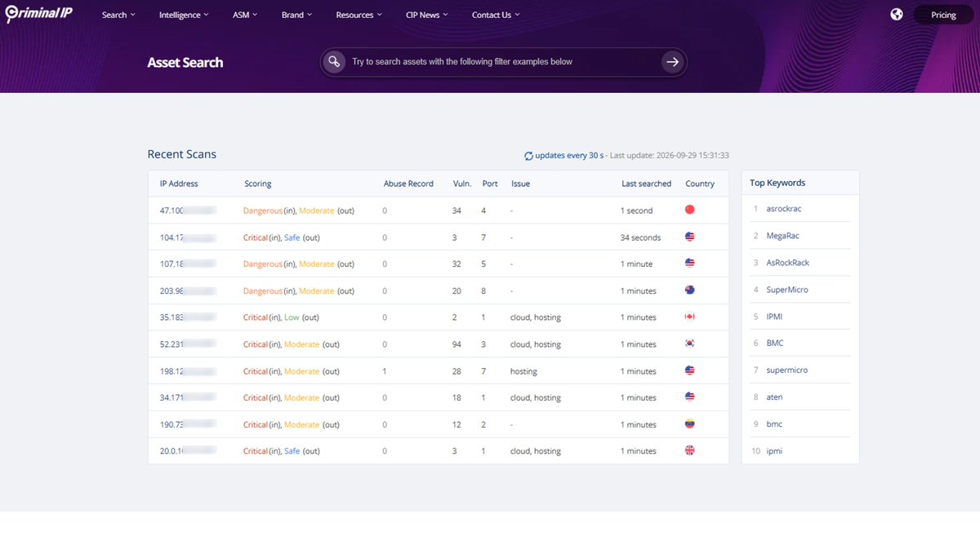Click the Country column header
The width and height of the screenshot is (980, 541).
click(700, 184)
